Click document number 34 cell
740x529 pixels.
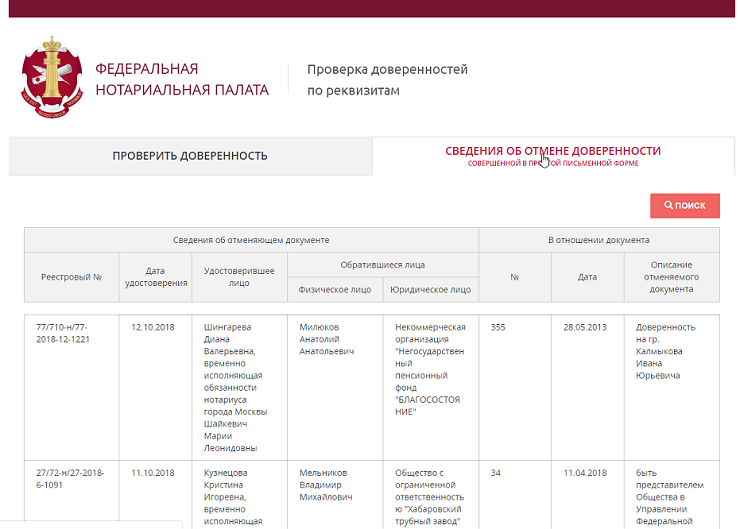coord(515,495)
